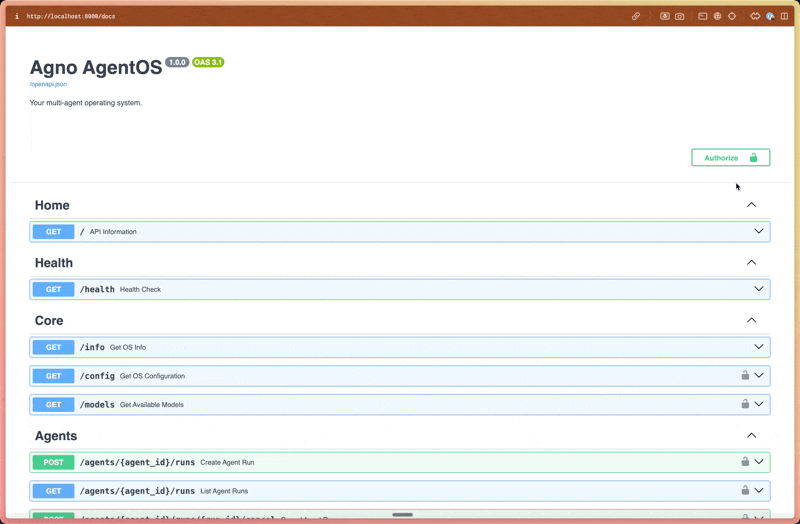
Task: Click the Health section heading
Action: point(54,263)
